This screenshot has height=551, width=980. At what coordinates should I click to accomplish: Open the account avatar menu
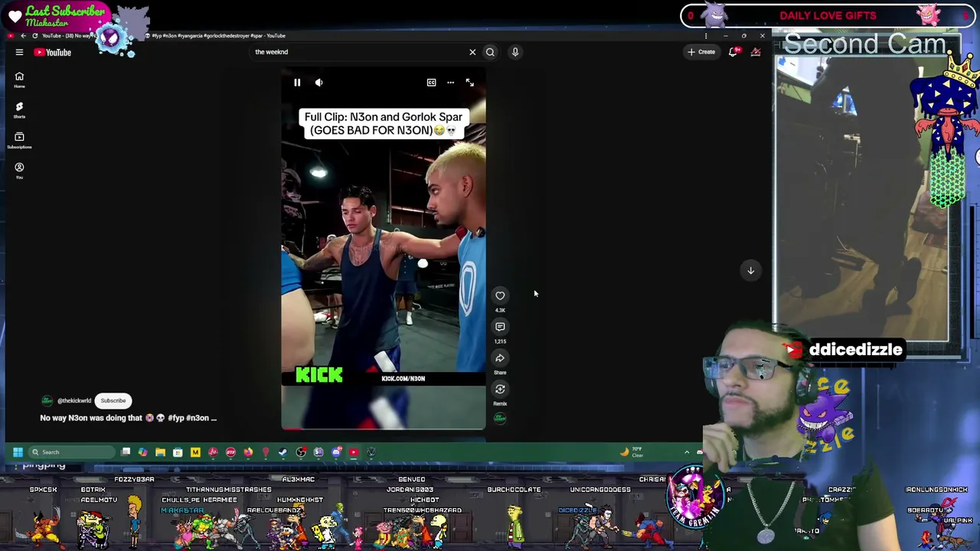[x=756, y=52]
